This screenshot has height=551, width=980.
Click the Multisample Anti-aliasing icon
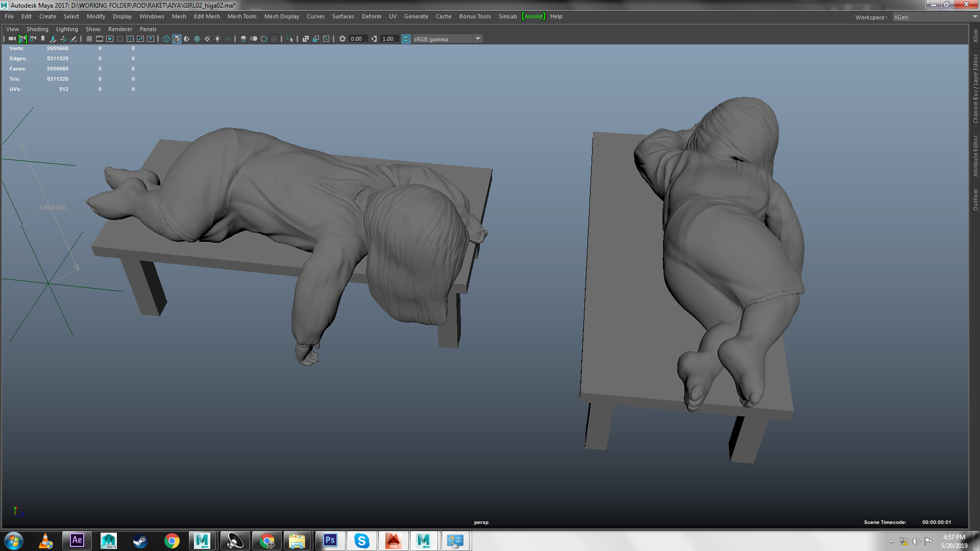pyautogui.click(x=264, y=39)
